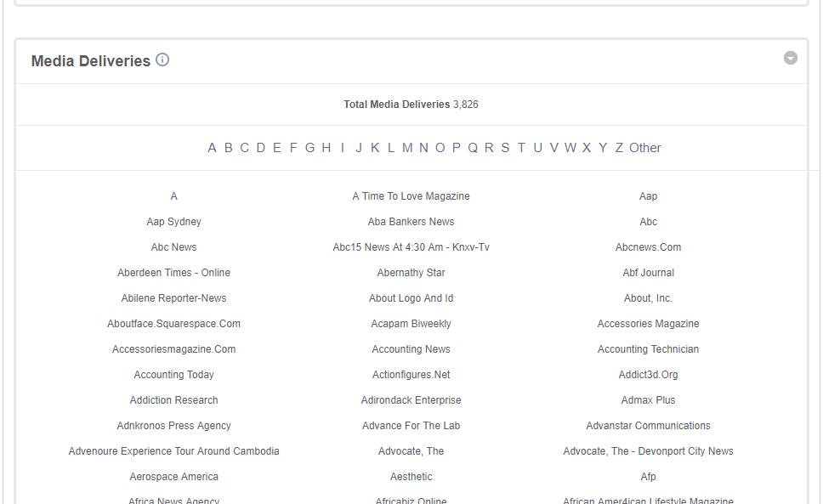
Task: Click letter K in the alphabet filter
Action: [375, 148]
